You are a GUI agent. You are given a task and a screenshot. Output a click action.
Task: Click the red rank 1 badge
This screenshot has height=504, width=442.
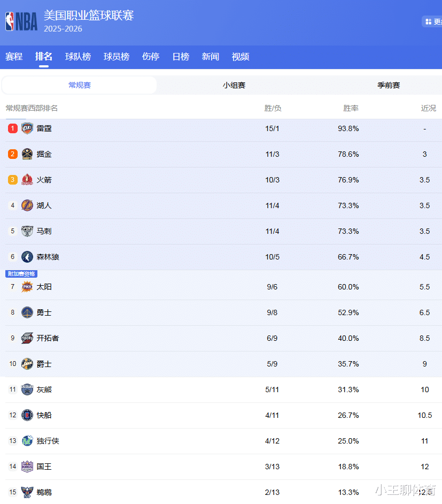[12, 128]
